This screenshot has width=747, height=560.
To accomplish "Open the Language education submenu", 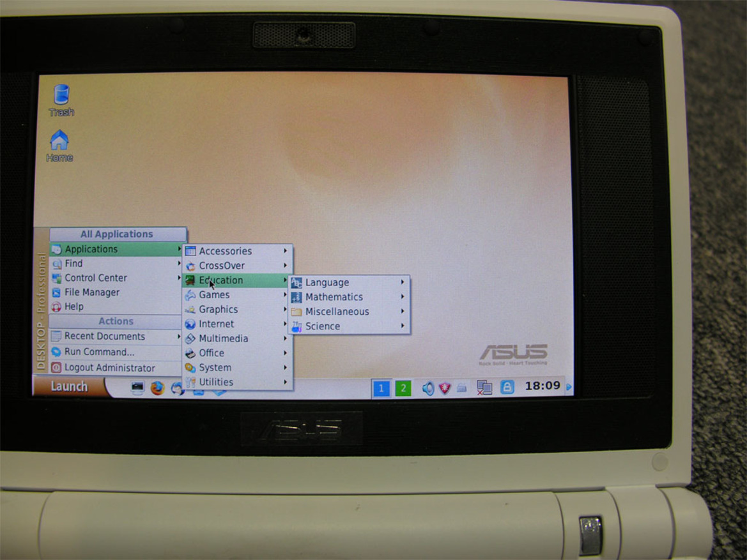I will pos(350,282).
